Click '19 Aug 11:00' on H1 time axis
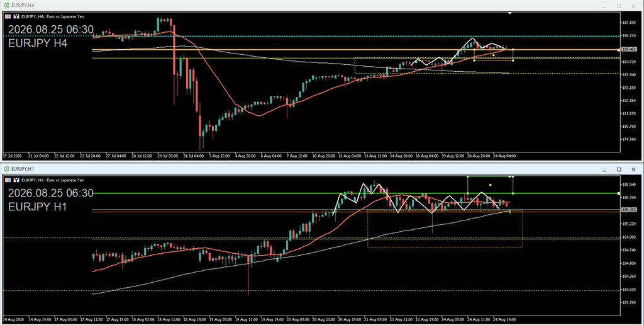 (x=246, y=319)
